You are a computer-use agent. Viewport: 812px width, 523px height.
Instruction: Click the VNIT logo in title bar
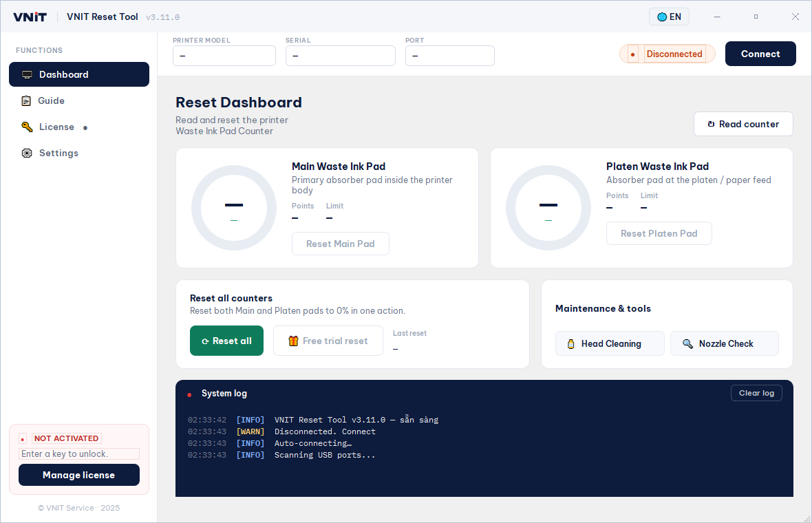click(x=30, y=17)
